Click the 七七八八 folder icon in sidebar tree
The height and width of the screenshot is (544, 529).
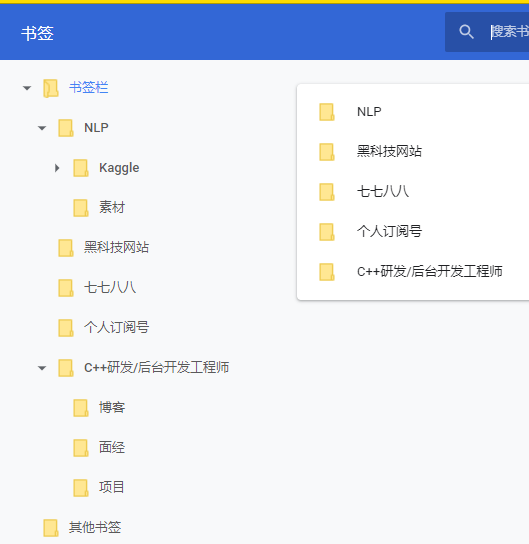pyautogui.click(x=66, y=288)
